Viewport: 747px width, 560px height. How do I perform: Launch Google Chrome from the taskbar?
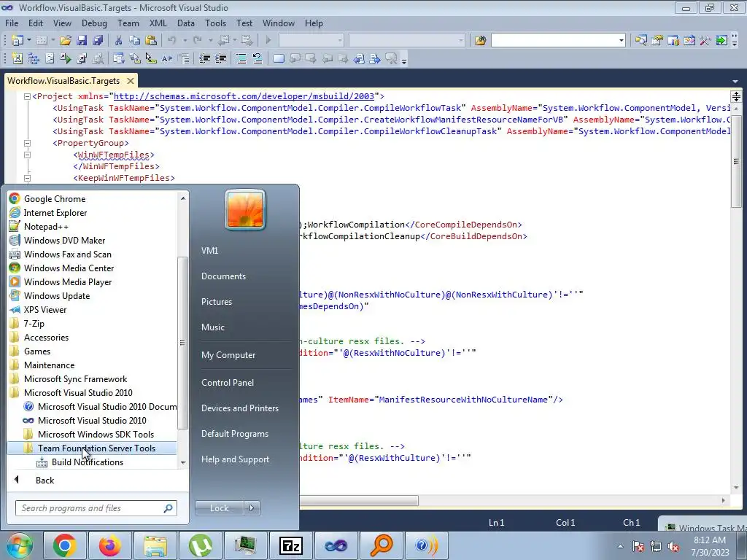65,545
